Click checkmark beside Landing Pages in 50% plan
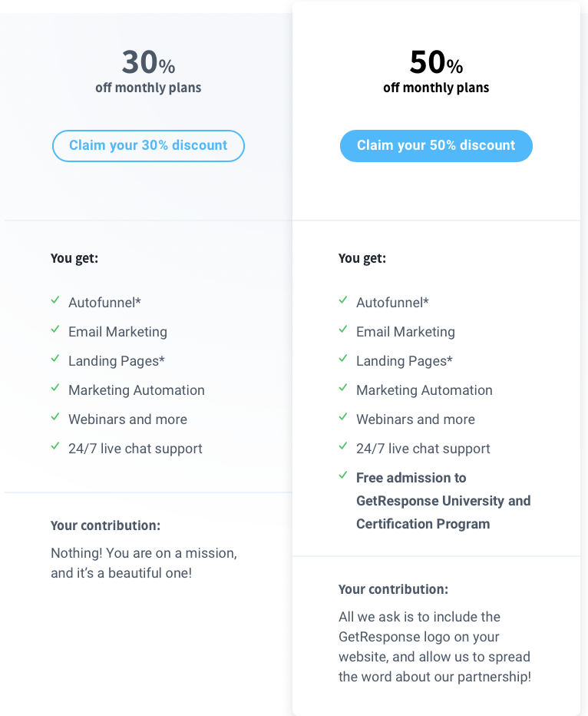 pos(343,359)
